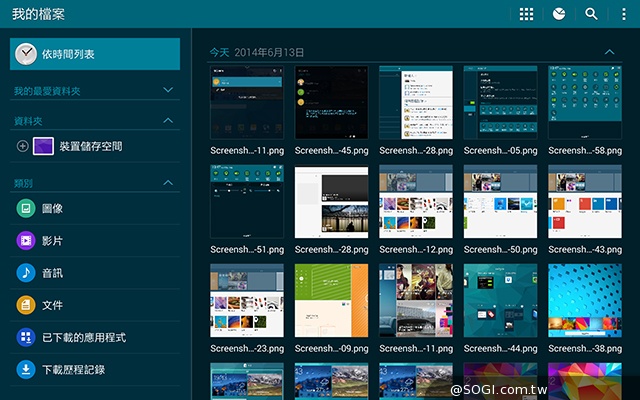Collapse the 今天 2014年6月13日 group

click(610, 51)
